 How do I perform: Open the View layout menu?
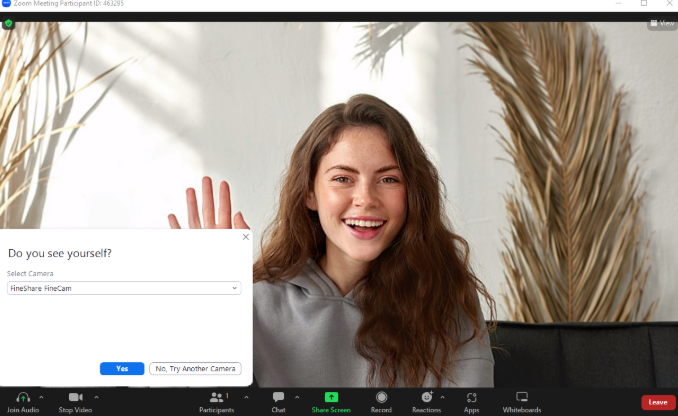pos(662,23)
